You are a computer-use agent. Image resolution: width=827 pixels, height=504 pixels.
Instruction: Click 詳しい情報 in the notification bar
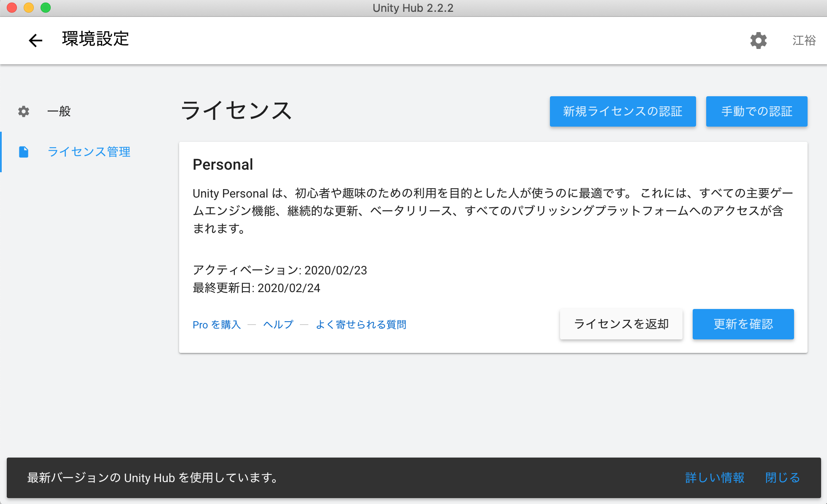click(715, 478)
